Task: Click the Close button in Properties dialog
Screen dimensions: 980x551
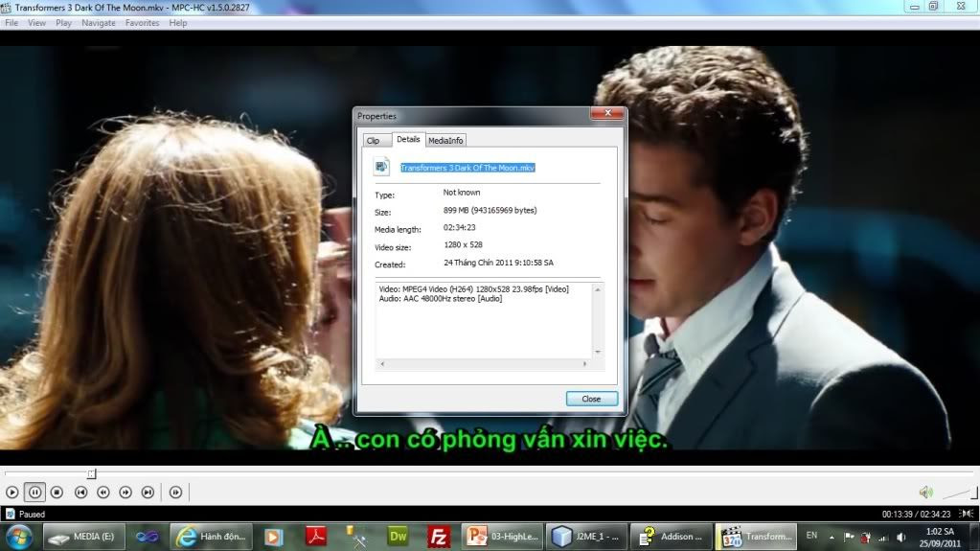Action: click(591, 399)
